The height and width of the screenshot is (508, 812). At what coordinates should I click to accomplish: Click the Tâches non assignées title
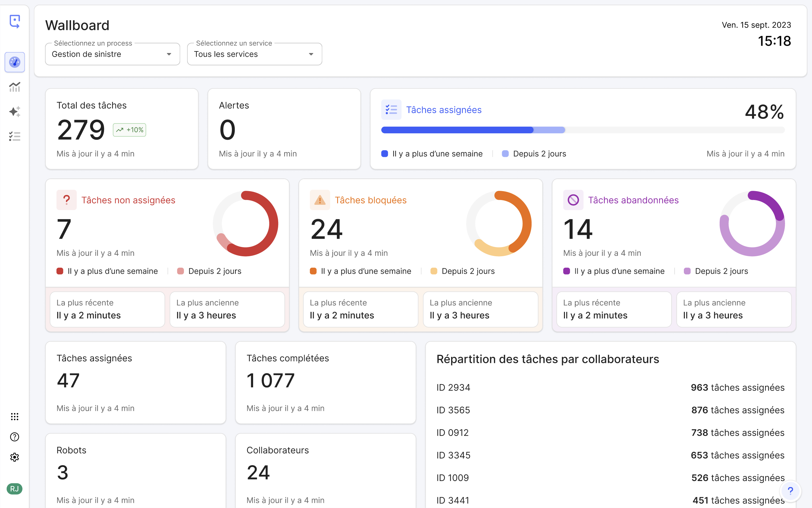click(x=128, y=200)
